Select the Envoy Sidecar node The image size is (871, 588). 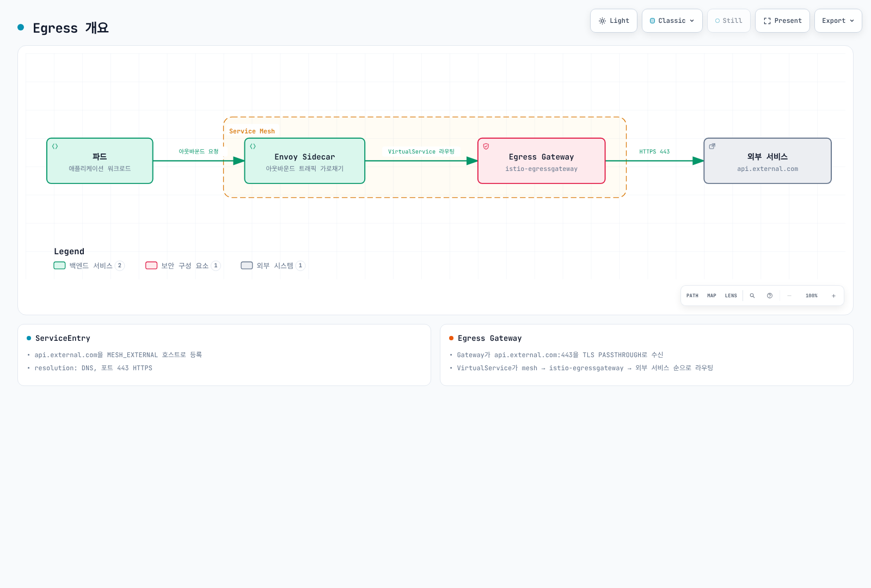click(x=305, y=161)
